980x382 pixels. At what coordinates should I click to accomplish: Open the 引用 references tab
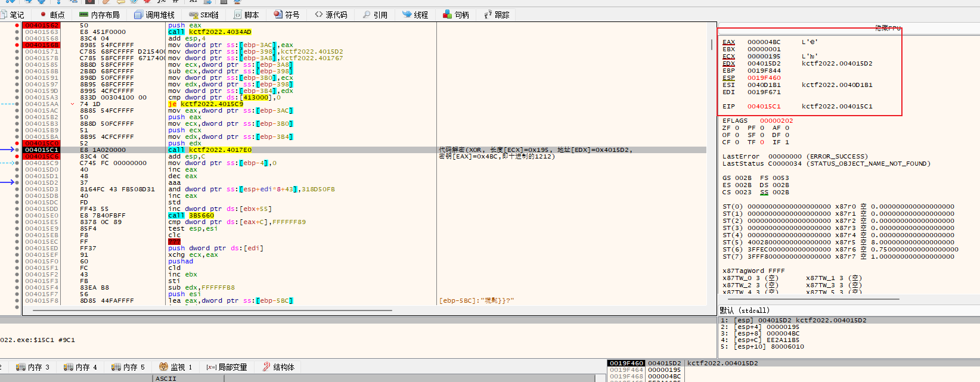point(375,15)
